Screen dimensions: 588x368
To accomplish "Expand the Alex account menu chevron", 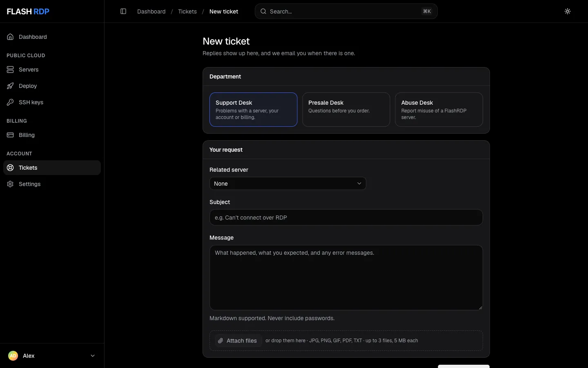I will coord(93,356).
